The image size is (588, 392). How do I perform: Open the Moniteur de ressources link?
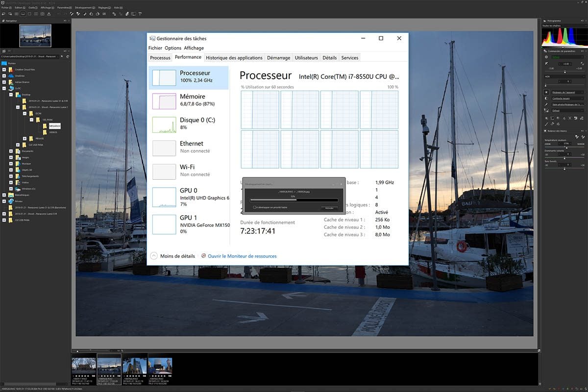point(242,256)
